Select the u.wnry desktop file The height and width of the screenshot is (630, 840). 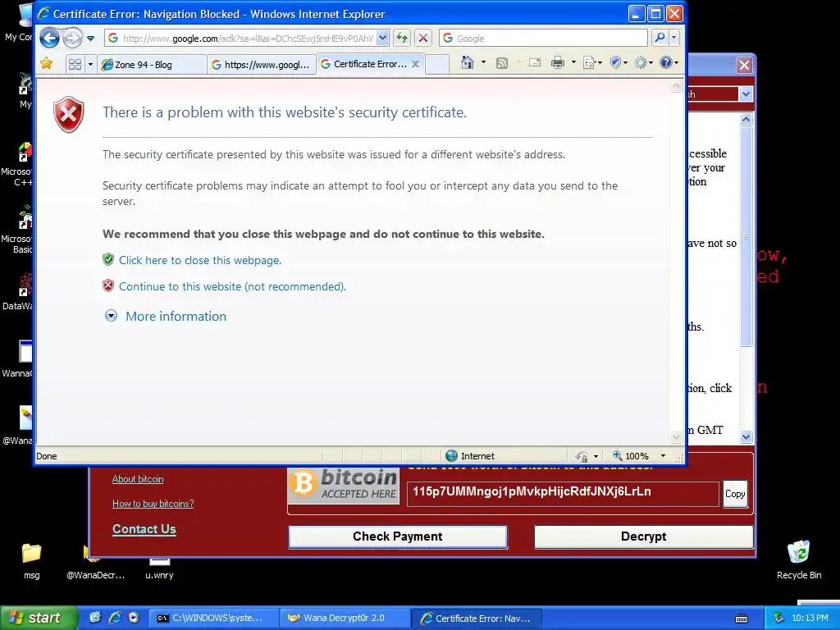(159, 568)
